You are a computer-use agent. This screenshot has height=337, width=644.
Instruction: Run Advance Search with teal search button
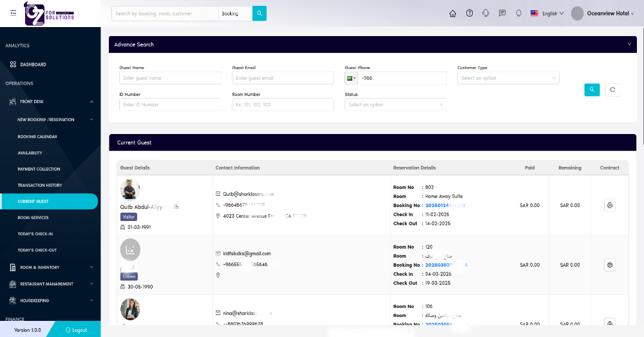(x=592, y=90)
